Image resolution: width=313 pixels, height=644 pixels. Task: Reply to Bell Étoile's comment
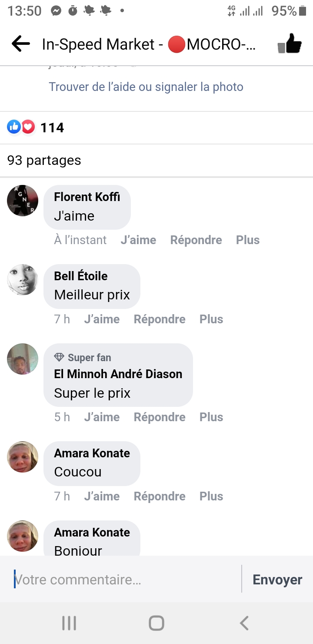coord(160,319)
